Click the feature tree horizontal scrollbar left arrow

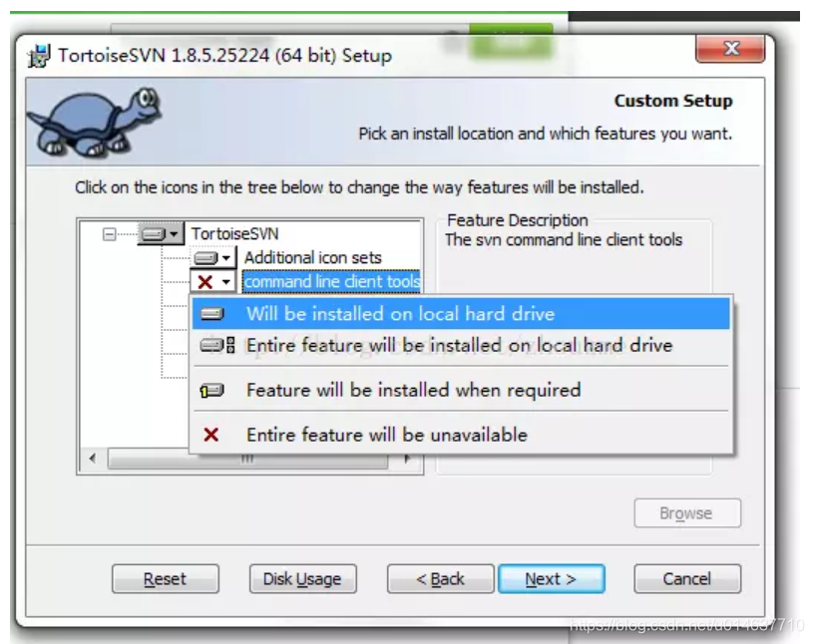(93, 459)
